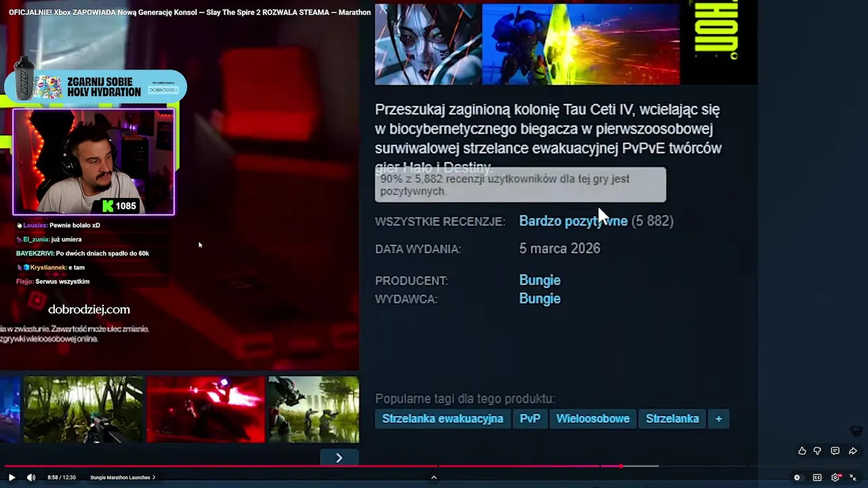Click the dobrodziej.com watermark link
This screenshot has width=868, height=488.
click(89, 309)
